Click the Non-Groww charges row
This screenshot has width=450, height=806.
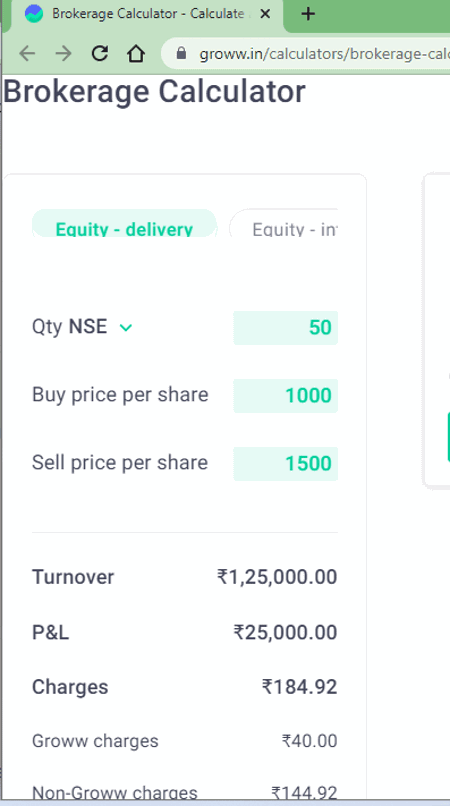[x=185, y=793]
